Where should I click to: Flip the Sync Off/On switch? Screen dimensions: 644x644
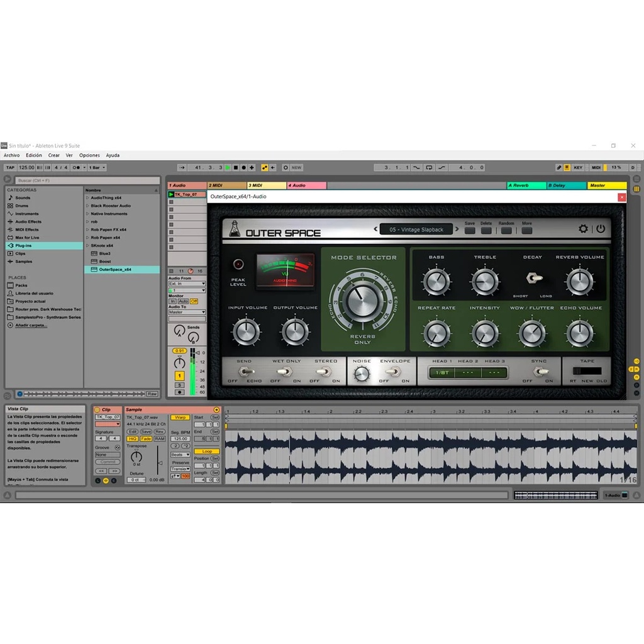pos(541,372)
